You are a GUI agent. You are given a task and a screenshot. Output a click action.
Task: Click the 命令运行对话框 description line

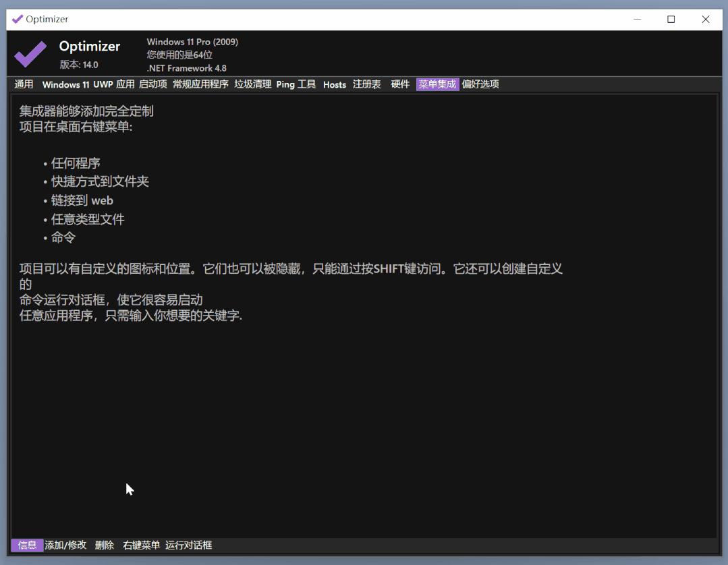(111, 299)
